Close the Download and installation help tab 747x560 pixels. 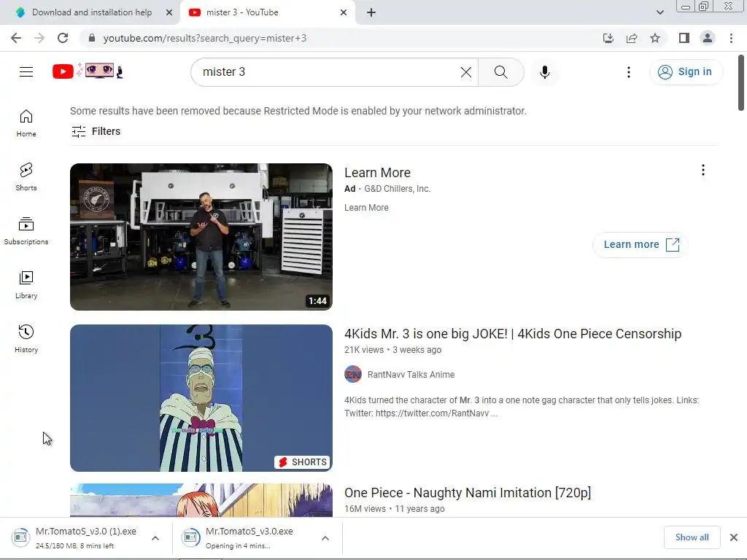coord(169,12)
